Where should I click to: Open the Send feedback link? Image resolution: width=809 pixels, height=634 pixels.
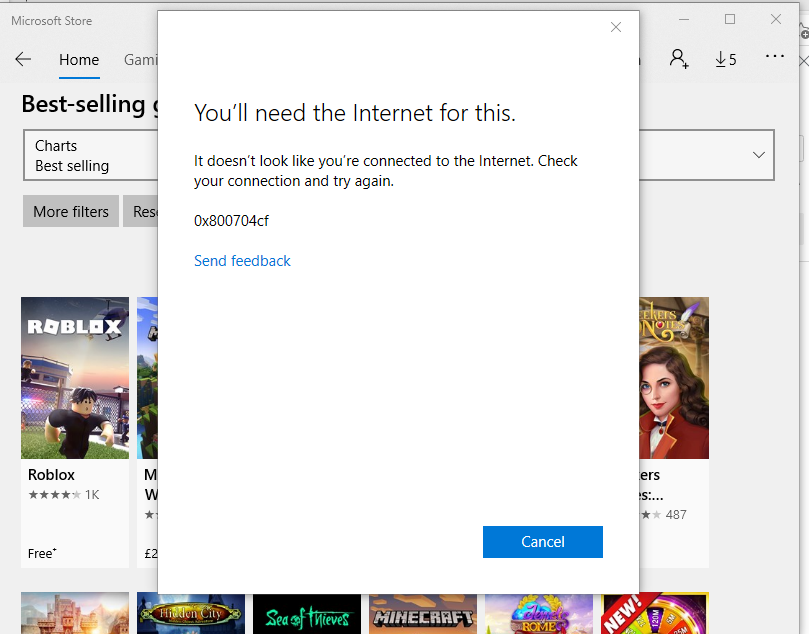tap(242, 260)
